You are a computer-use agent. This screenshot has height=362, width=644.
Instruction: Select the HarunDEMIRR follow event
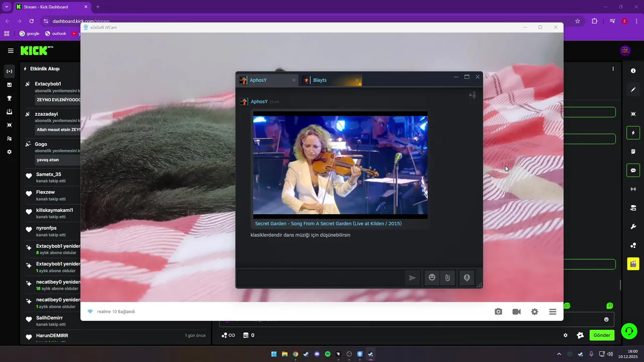pos(116,335)
